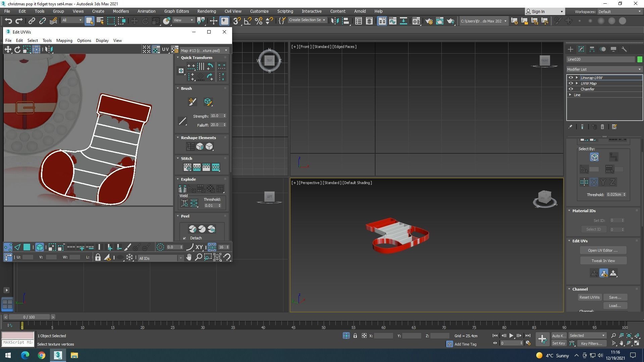Screen dimensions: 644x362
Task: Open the Mapping menu in Edit UVWs
Action: [x=64, y=41]
